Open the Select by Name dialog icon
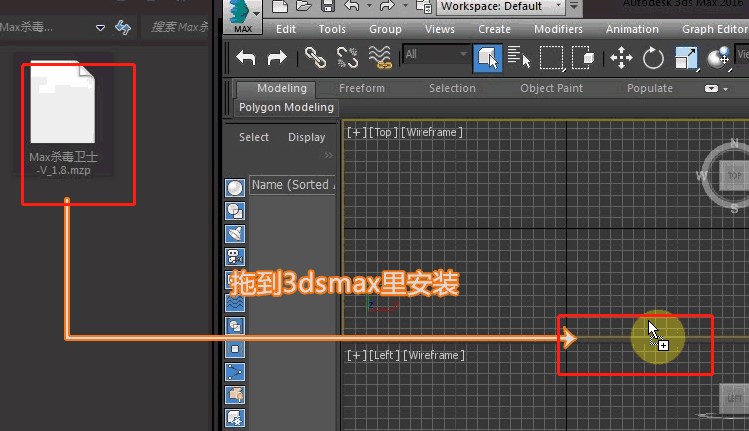Image resolution: width=749 pixels, height=431 pixels. pos(519,58)
